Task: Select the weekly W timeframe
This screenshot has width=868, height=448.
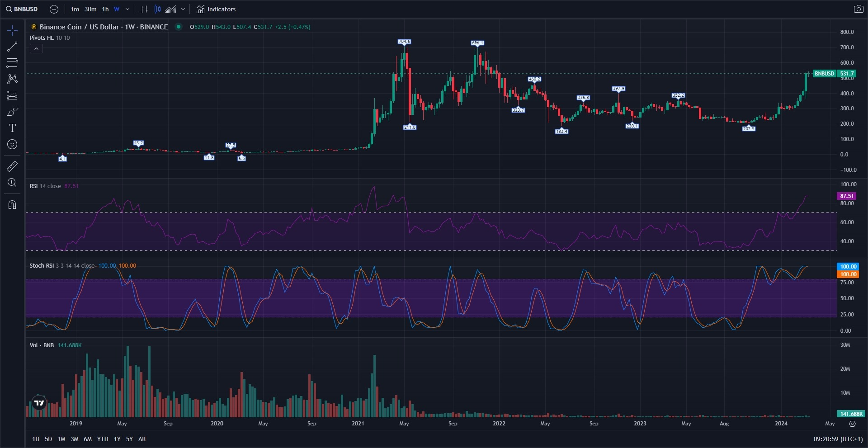Action: coord(117,9)
